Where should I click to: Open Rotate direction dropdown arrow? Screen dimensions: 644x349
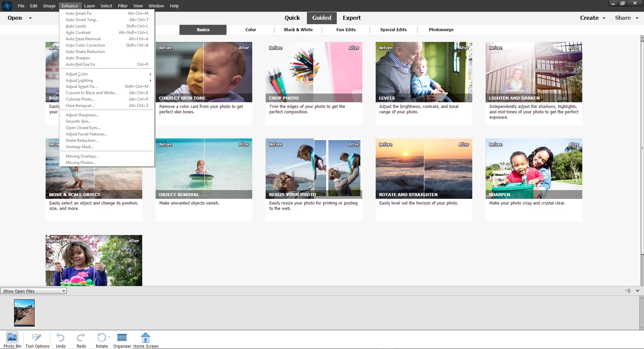109,337
